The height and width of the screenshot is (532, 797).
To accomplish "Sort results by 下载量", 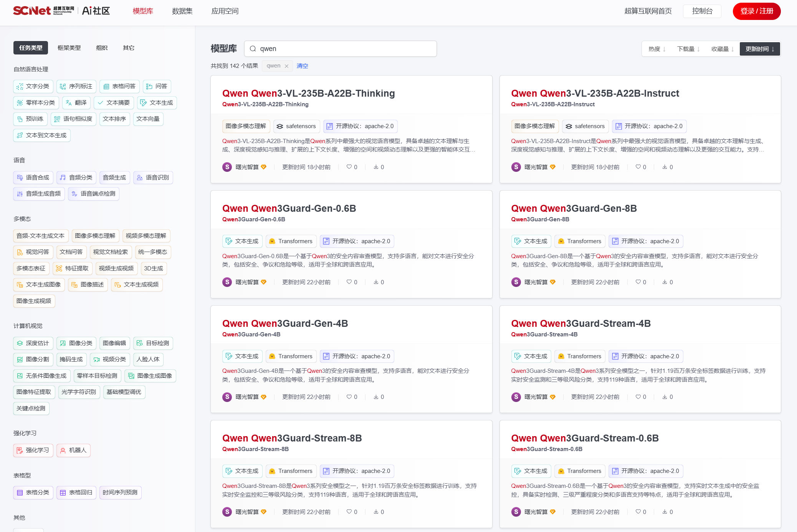I will click(x=688, y=49).
